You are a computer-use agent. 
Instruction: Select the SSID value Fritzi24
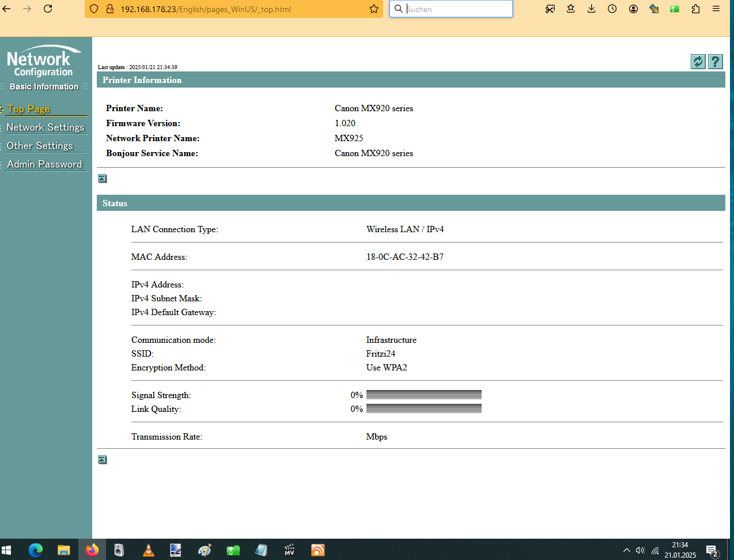pos(381,354)
